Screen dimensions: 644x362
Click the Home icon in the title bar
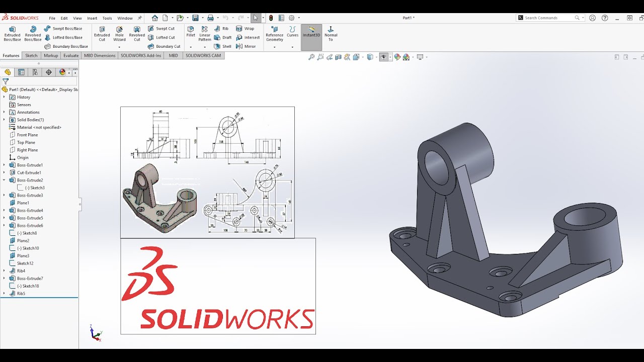155,18
